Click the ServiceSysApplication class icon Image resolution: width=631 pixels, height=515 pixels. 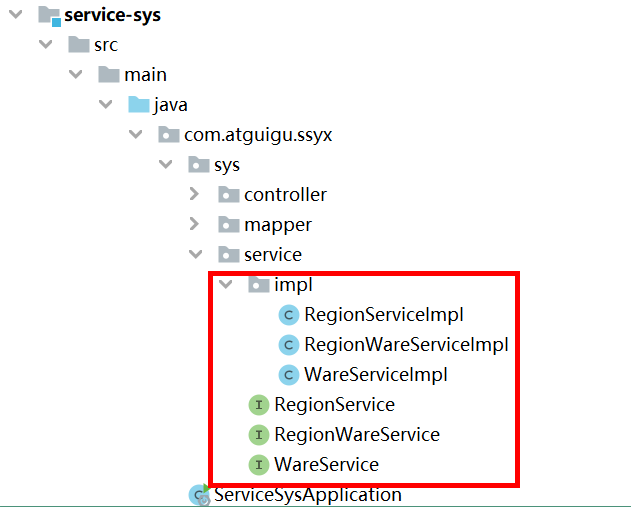pyautogui.click(x=198, y=495)
